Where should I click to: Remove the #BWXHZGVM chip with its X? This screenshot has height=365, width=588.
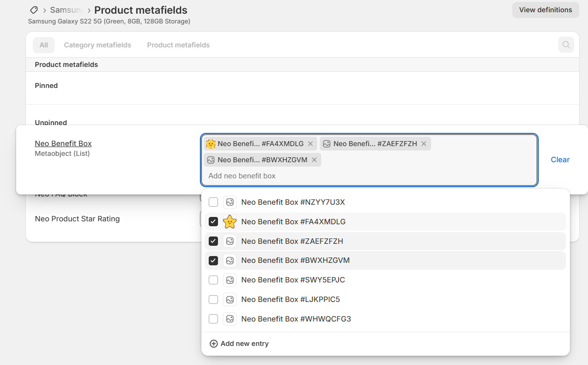click(x=314, y=160)
